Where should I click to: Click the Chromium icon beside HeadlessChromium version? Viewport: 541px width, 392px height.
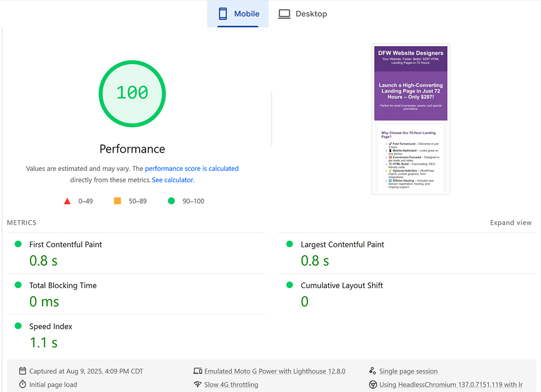(372, 384)
